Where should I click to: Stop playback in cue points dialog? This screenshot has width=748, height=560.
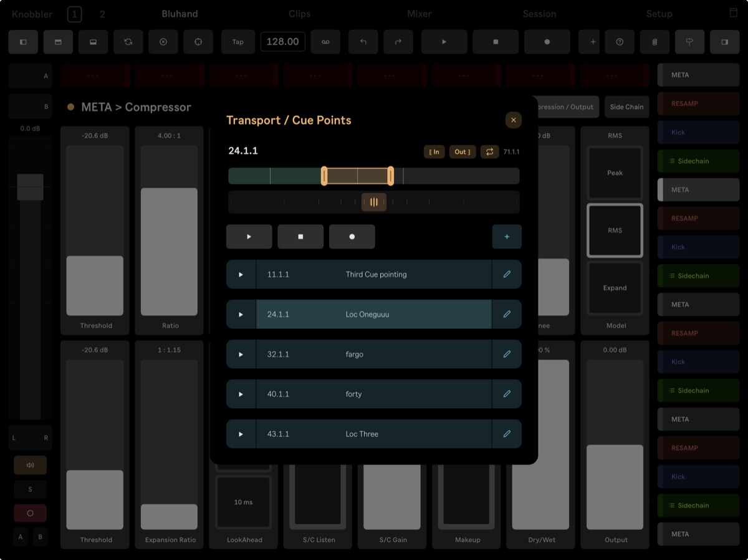pos(300,237)
